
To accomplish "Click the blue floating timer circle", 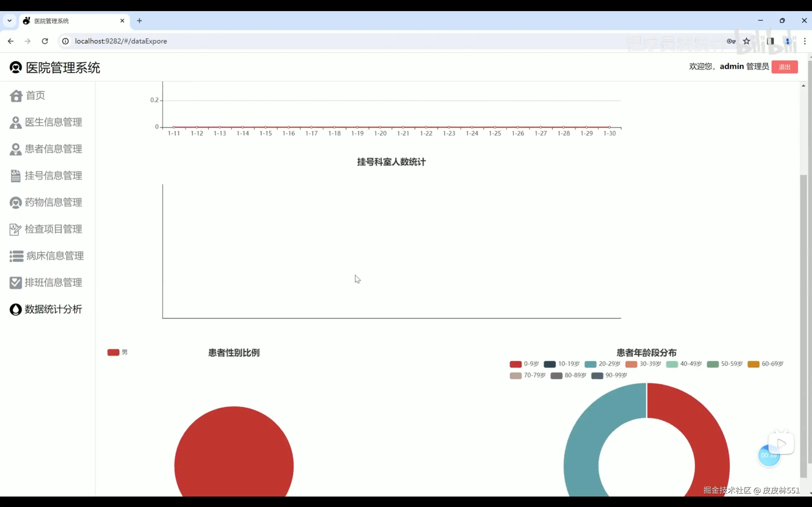I will point(769,456).
